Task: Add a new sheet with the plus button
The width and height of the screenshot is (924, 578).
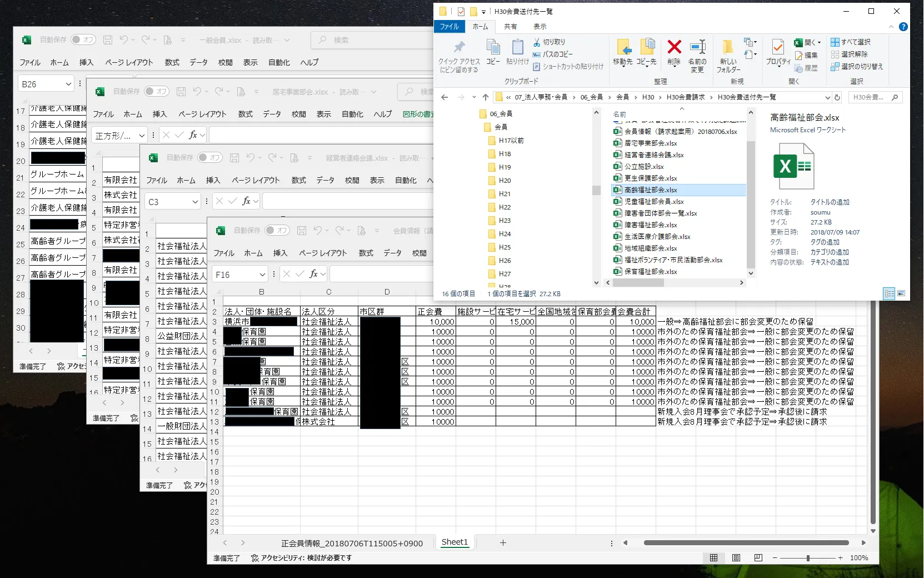Action: pyautogui.click(x=503, y=542)
